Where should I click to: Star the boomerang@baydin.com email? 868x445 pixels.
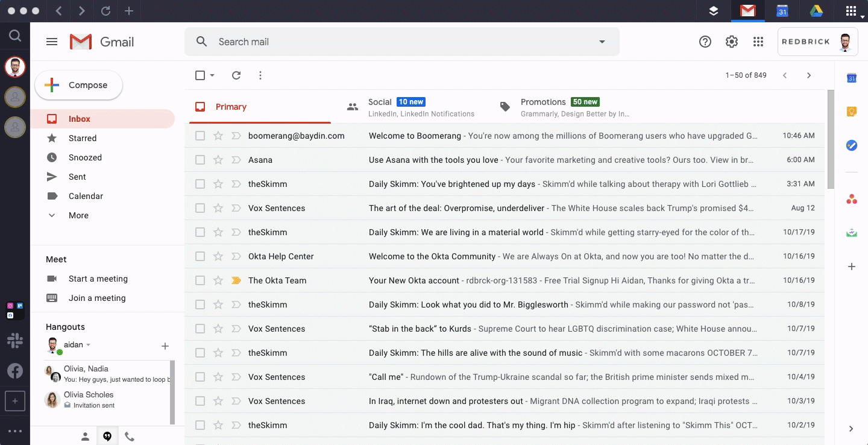[218, 136]
